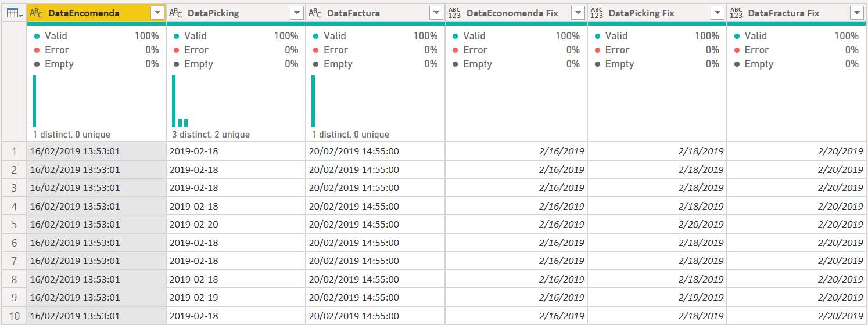Click ABC123 type icon of DataFractura Fix
868x325 pixels.
736,13
